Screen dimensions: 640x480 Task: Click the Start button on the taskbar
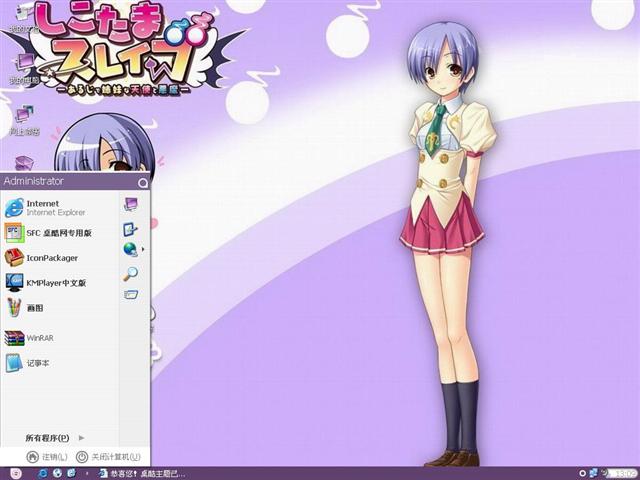click(x=14, y=472)
